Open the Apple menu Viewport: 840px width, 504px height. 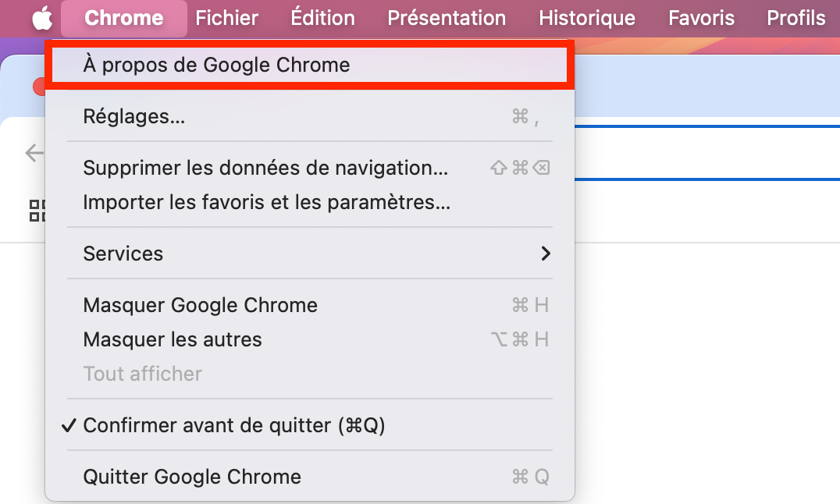(41, 18)
